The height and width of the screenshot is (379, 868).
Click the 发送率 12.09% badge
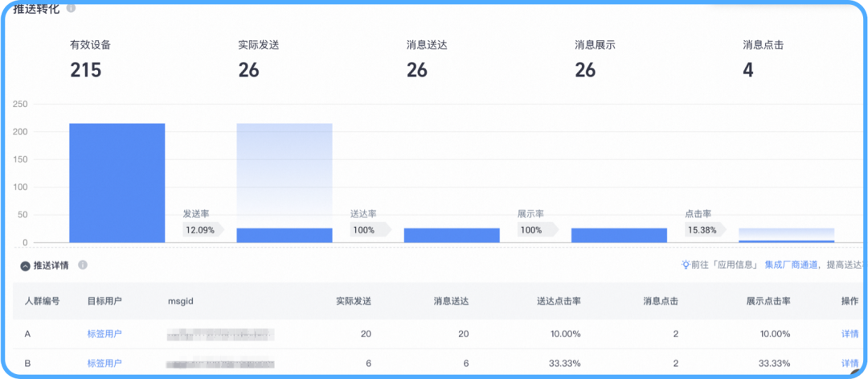(203, 230)
